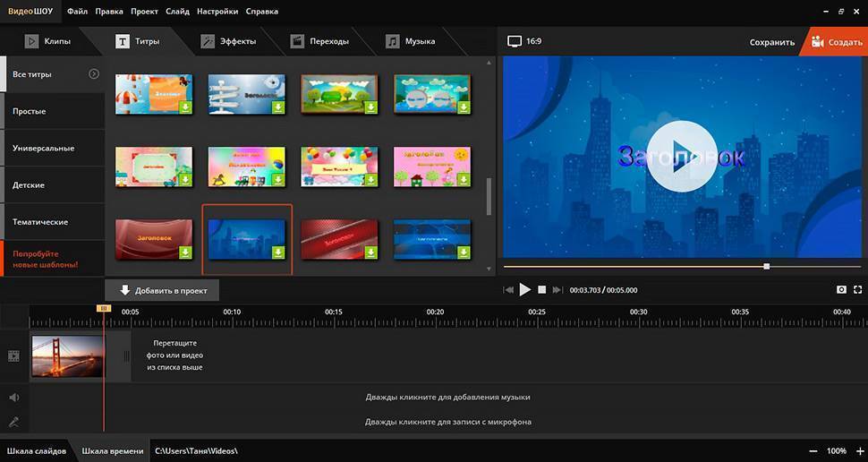Viewport: 868px width, 462px height.
Task: Open the Эффекты tab
Action: coord(229,41)
